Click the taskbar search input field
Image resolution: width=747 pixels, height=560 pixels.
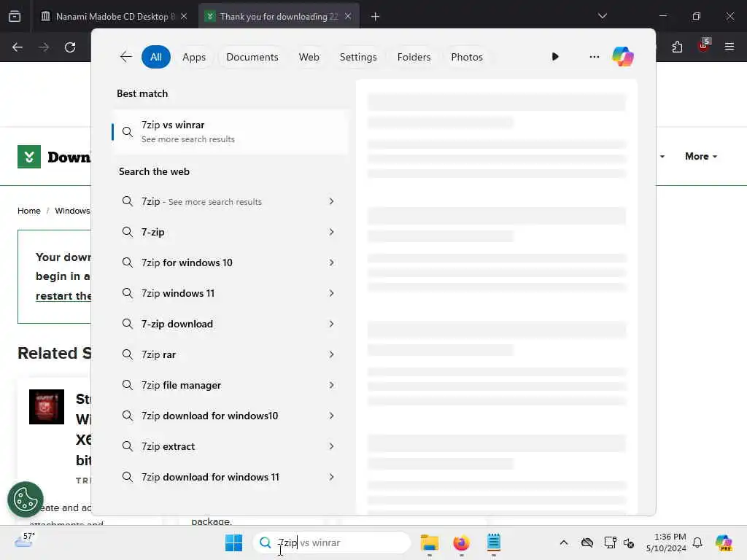point(332,542)
